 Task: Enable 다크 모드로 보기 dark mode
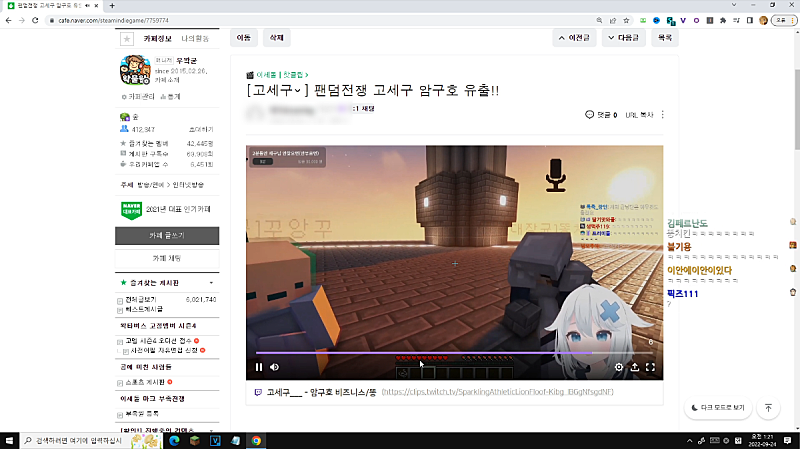pos(718,408)
